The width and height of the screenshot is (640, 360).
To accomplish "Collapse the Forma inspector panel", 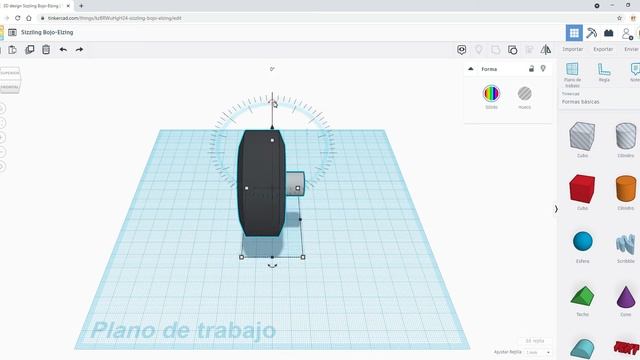I will coord(471,69).
